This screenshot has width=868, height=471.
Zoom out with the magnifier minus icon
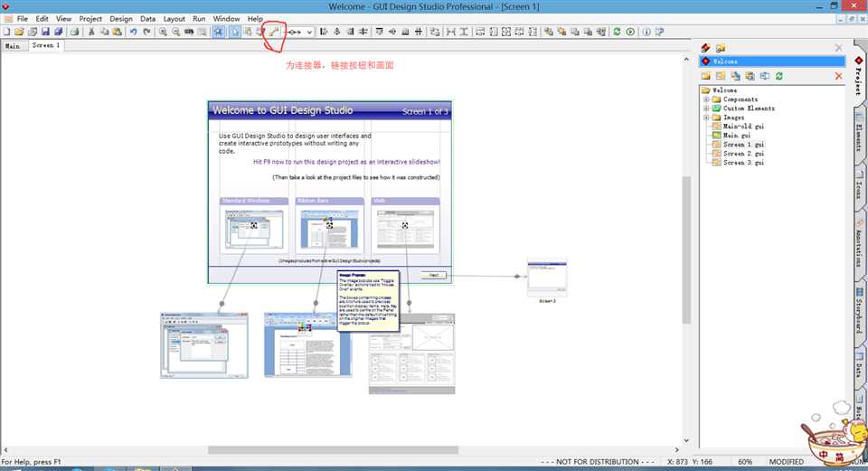click(176, 33)
